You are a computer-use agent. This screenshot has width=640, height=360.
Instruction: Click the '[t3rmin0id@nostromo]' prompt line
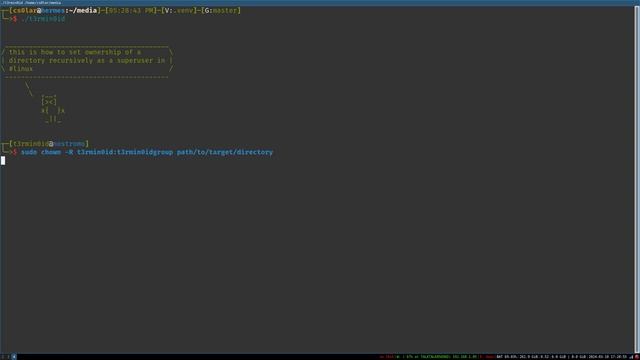point(49,144)
